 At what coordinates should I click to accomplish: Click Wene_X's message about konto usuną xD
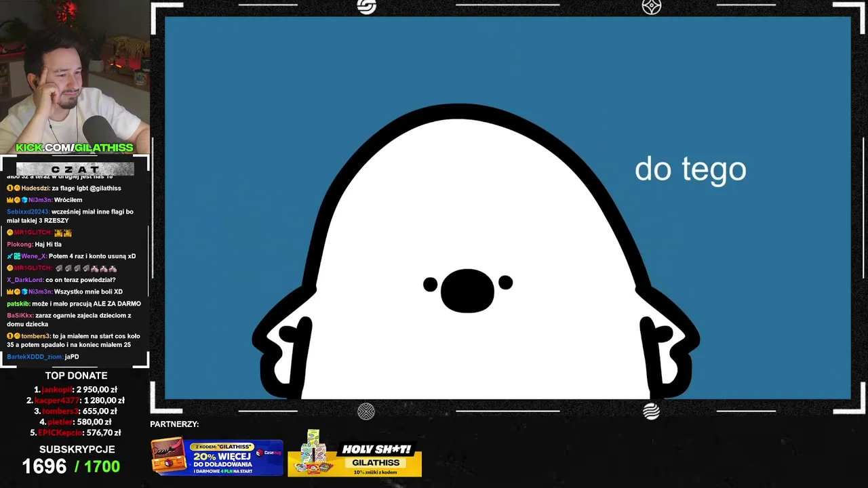click(x=71, y=256)
